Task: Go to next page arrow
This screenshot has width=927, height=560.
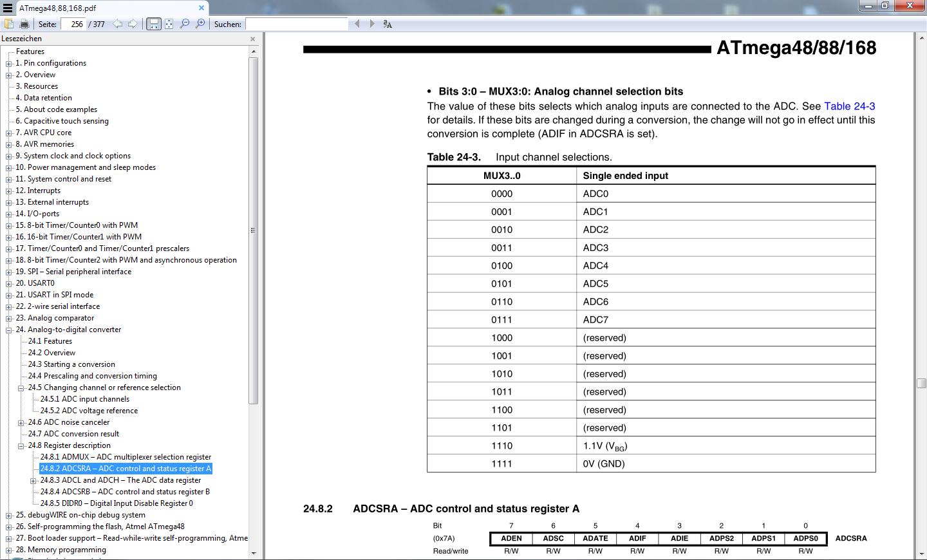Action: pyautogui.click(x=133, y=24)
